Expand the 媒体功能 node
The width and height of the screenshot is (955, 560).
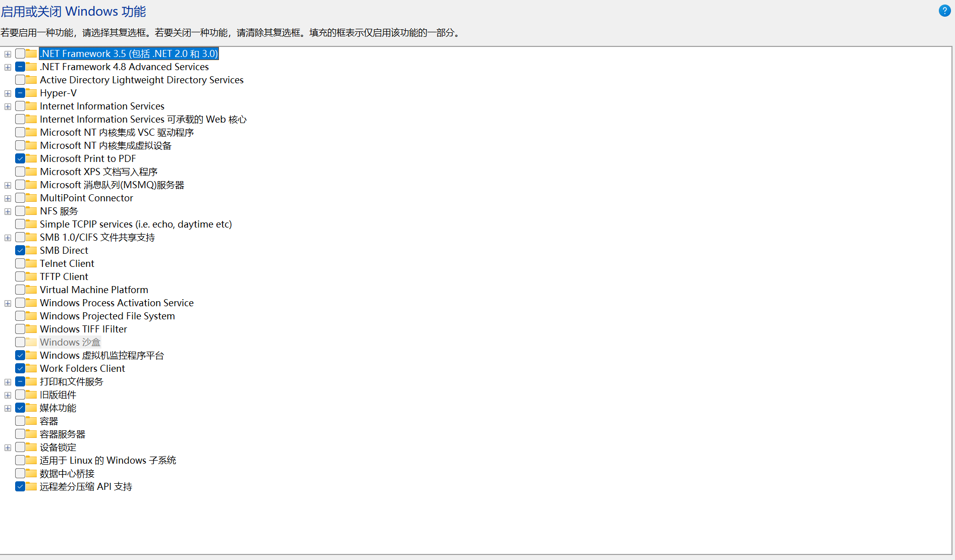pyautogui.click(x=8, y=408)
